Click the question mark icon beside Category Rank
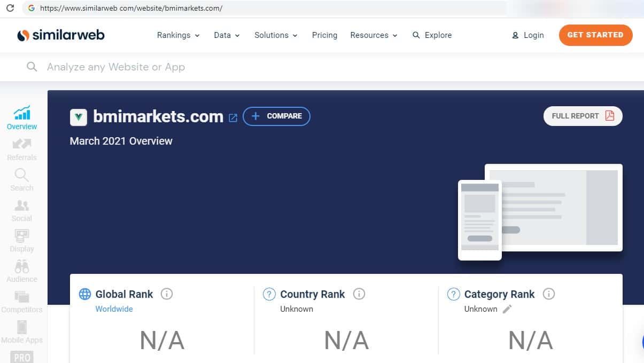 coord(453,294)
